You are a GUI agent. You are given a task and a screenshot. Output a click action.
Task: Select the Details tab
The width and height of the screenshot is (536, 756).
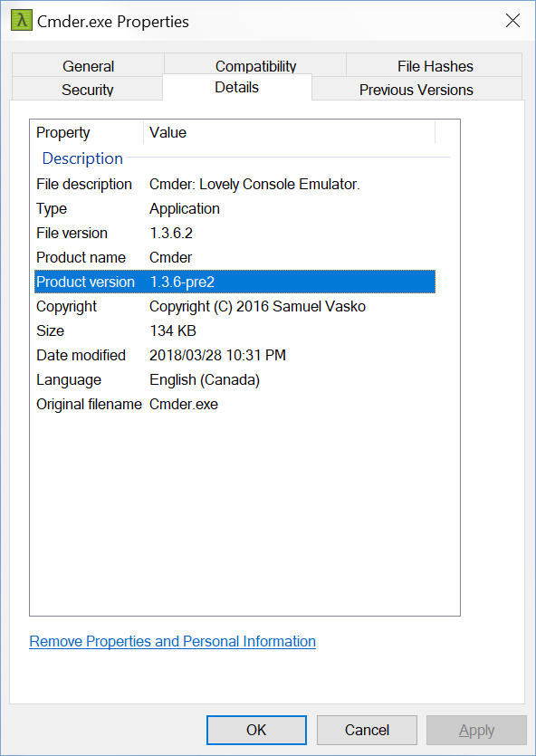click(237, 87)
